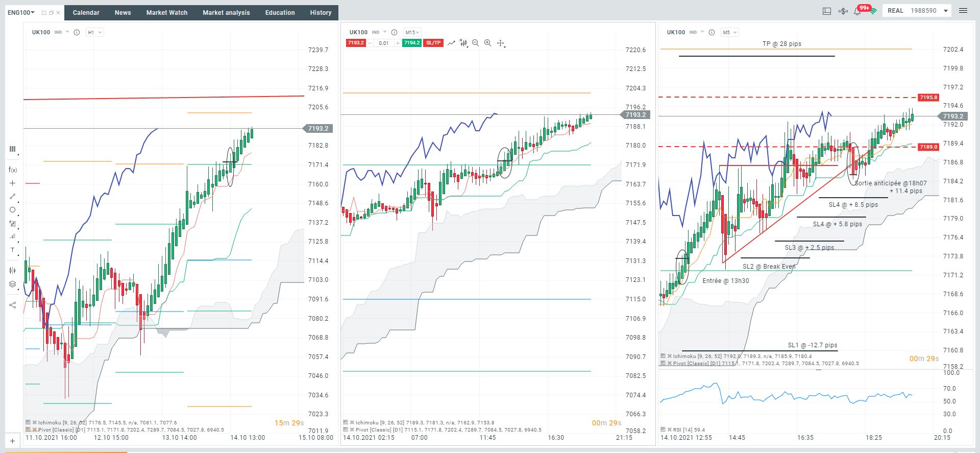
Task: Click the red sell button at 7193.2
Action: (356, 43)
